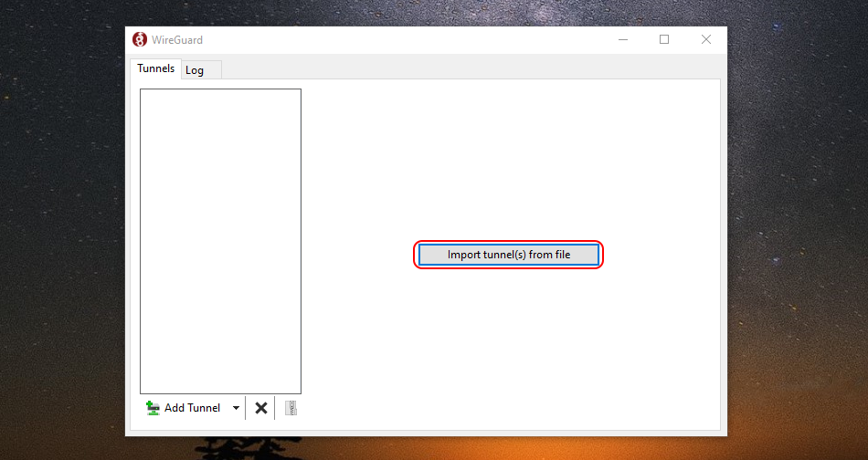Viewport: 868px width, 460px height.
Task: Click blank space below the Import button
Action: (509, 347)
